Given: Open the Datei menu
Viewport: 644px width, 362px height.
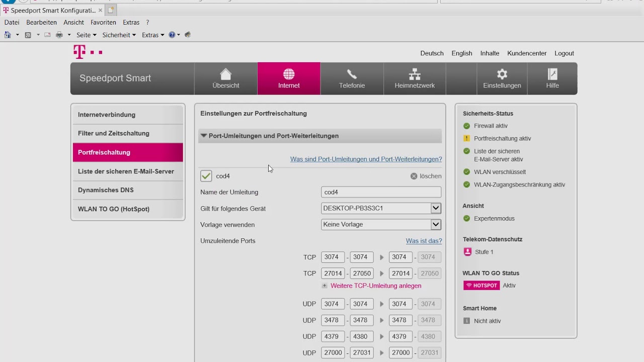Looking at the screenshot, I should (x=12, y=22).
